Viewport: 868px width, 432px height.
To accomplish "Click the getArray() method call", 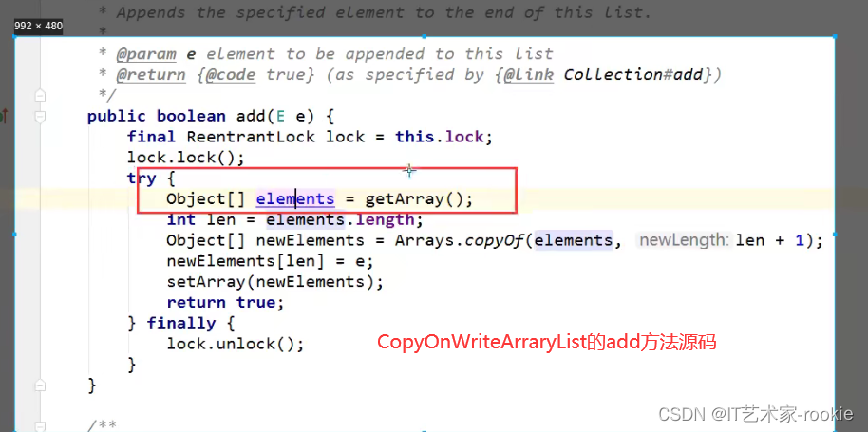I will click(419, 199).
